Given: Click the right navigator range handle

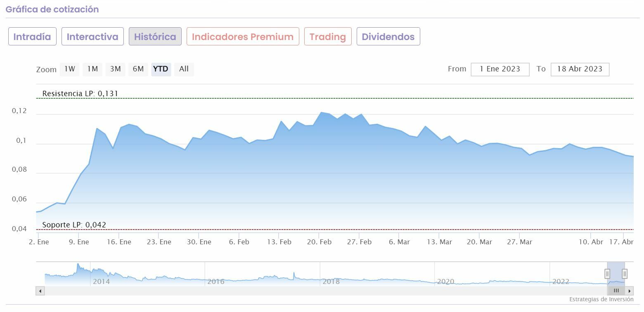Looking at the screenshot, I should 625,274.
